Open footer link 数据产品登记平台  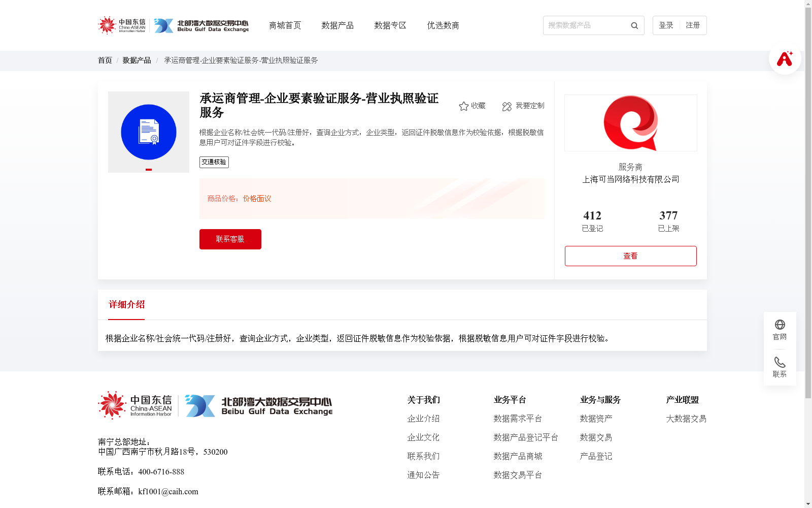pos(526,437)
